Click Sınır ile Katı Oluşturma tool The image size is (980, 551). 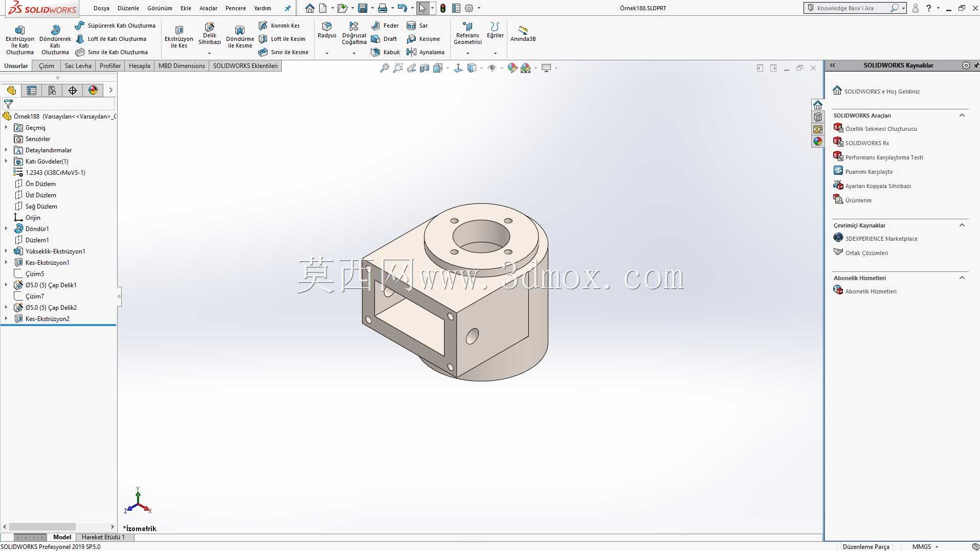click(x=112, y=52)
